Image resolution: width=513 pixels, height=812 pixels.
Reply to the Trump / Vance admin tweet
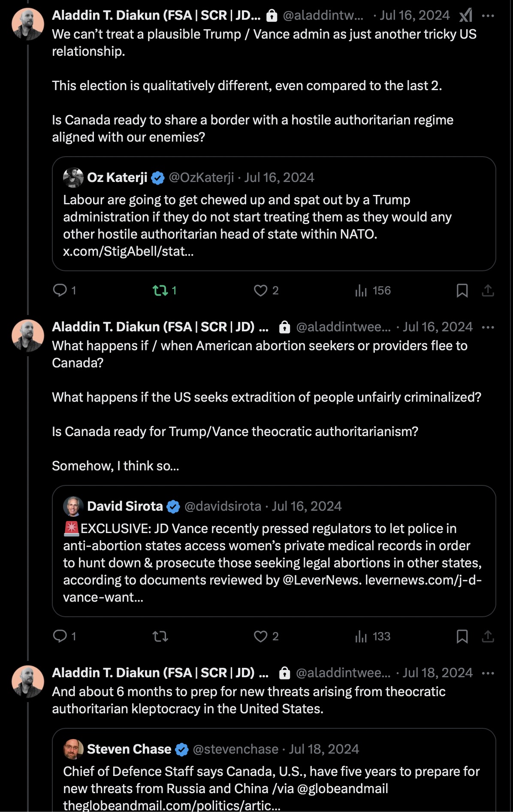(x=60, y=291)
